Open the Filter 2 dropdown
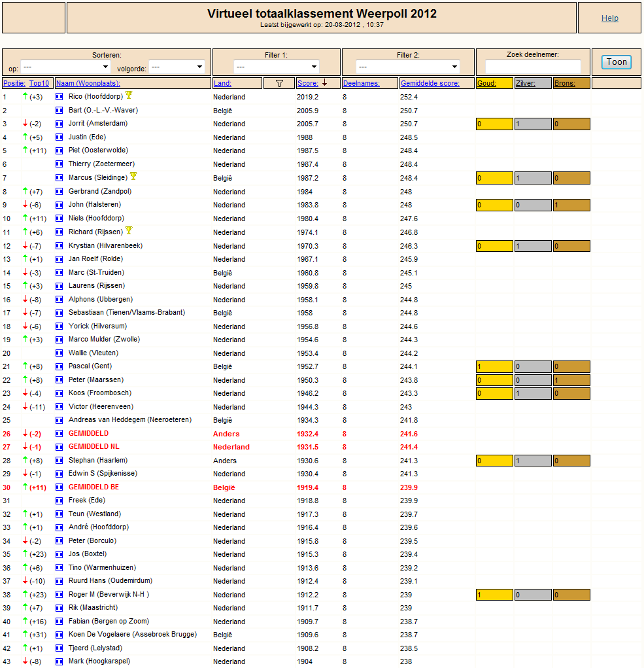Screen dimensions: 644x668 (408, 67)
